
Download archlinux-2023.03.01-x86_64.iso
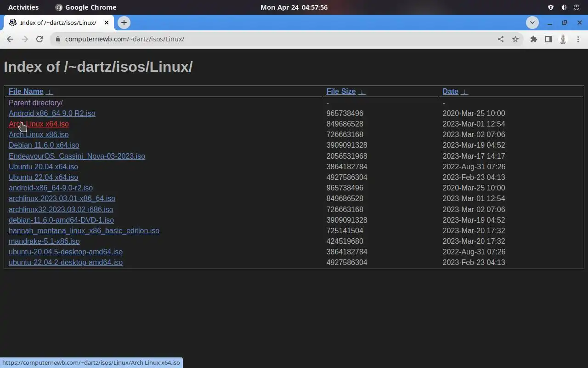pyautogui.click(x=62, y=198)
